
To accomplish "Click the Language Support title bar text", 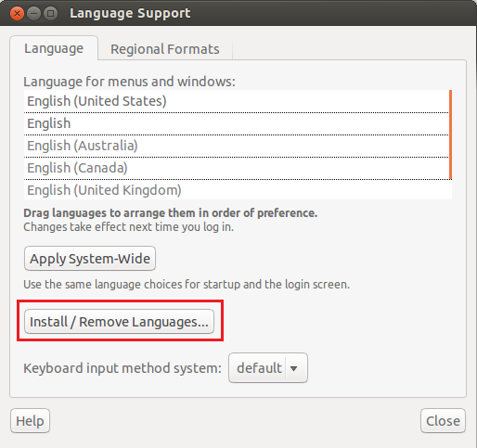I will click(130, 14).
